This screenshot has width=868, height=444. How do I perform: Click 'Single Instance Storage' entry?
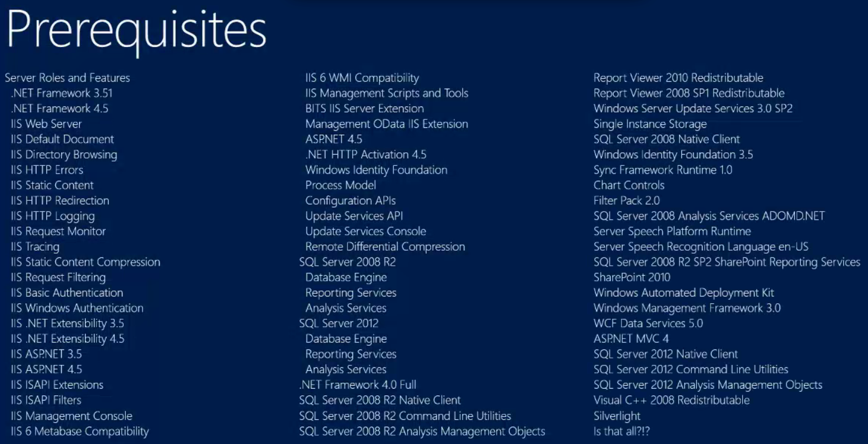tap(651, 124)
